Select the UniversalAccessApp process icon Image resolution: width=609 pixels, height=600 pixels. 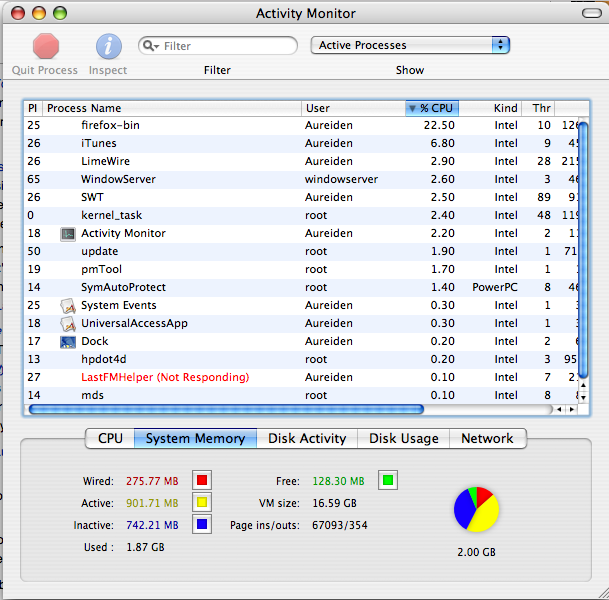coord(68,323)
